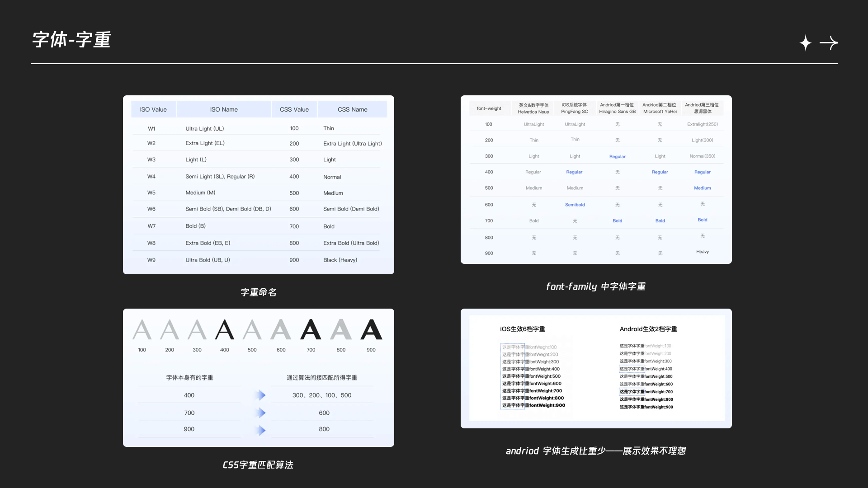Select the CSS Name column header
The width and height of the screenshot is (868, 488).
[x=352, y=109]
